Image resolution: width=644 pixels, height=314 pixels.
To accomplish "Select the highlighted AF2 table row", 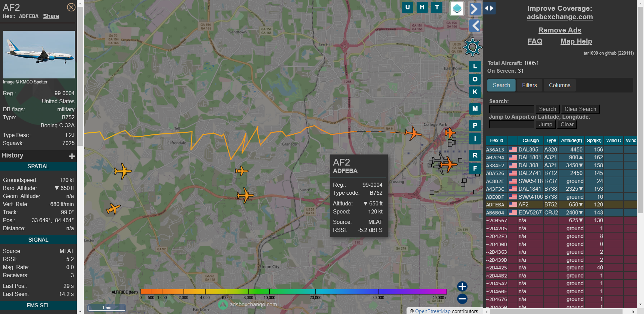I will tap(561, 204).
